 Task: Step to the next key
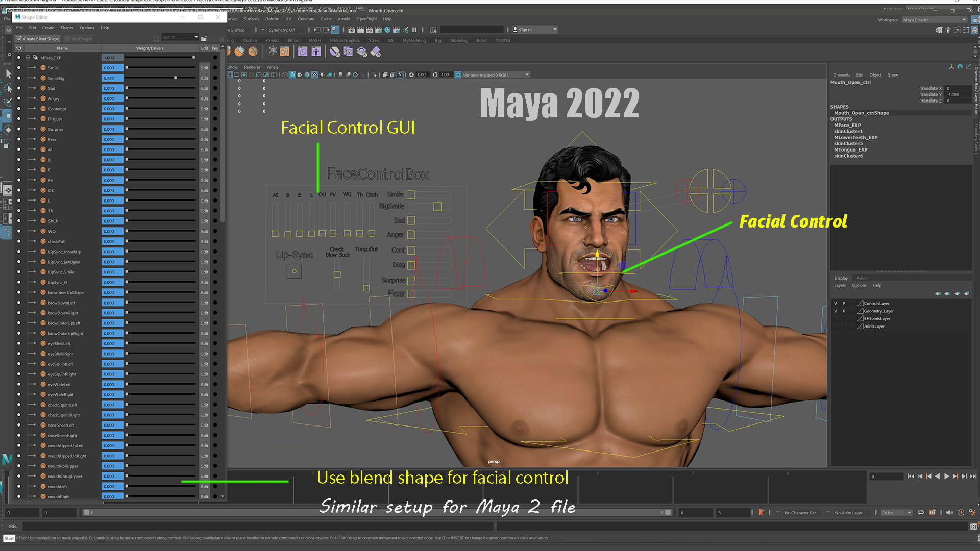955,477
